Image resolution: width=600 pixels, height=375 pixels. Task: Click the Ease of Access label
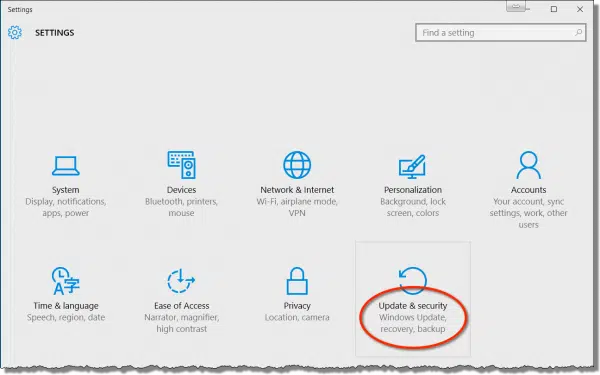pos(182,306)
